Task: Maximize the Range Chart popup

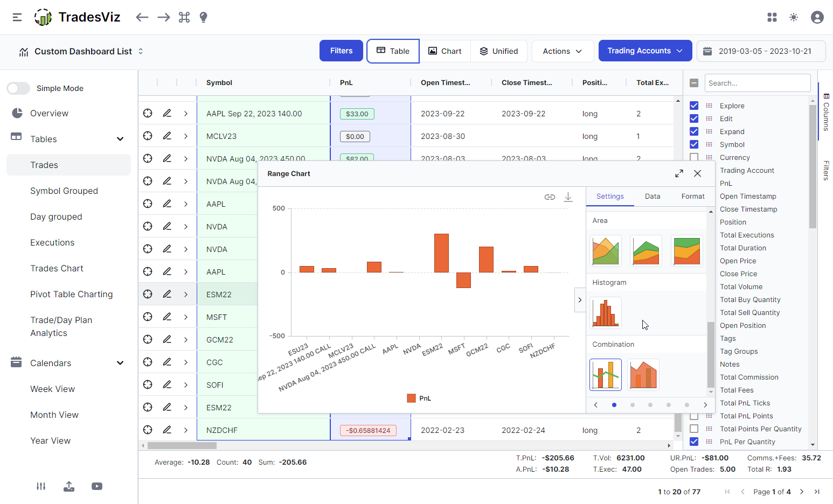Action: click(x=679, y=173)
